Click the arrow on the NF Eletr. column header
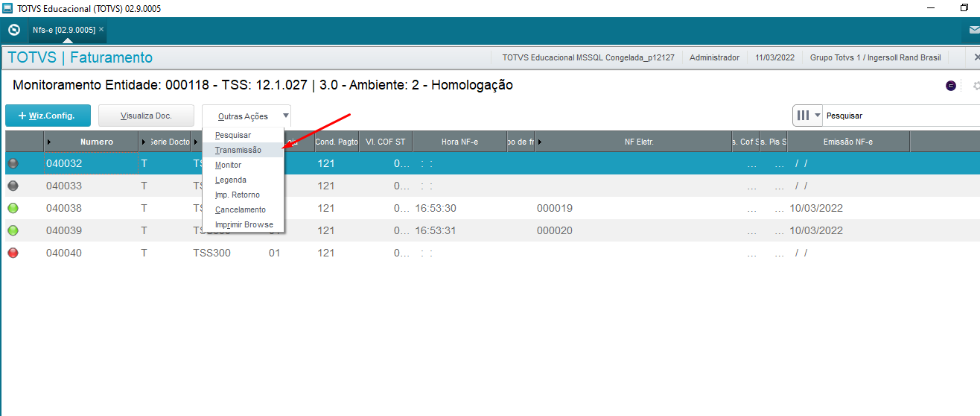The height and width of the screenshot is (416, 980). pyautogui.click(x=539, y=142)
